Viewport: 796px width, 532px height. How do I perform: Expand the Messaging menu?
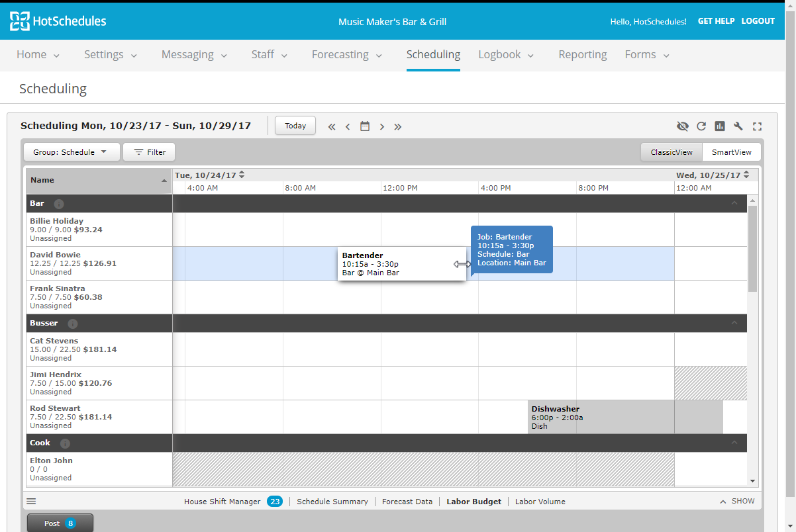point(194,55)
